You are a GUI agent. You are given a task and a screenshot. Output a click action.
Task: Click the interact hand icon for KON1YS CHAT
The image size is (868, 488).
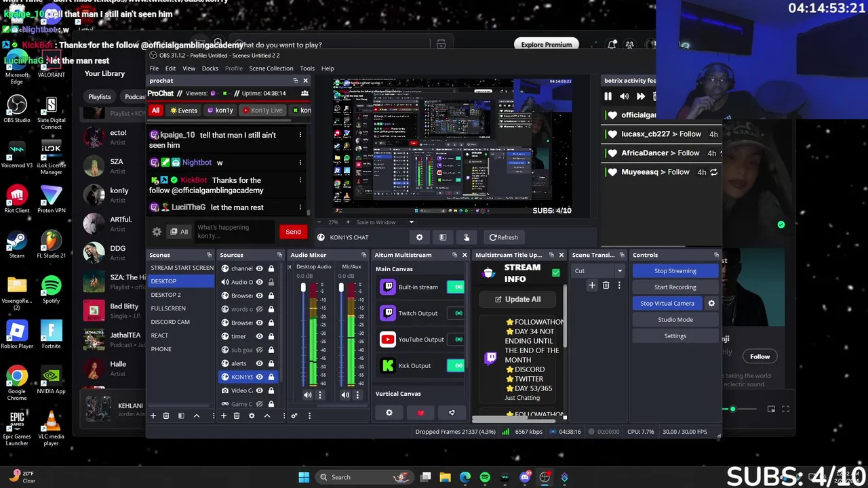(467, 237)
